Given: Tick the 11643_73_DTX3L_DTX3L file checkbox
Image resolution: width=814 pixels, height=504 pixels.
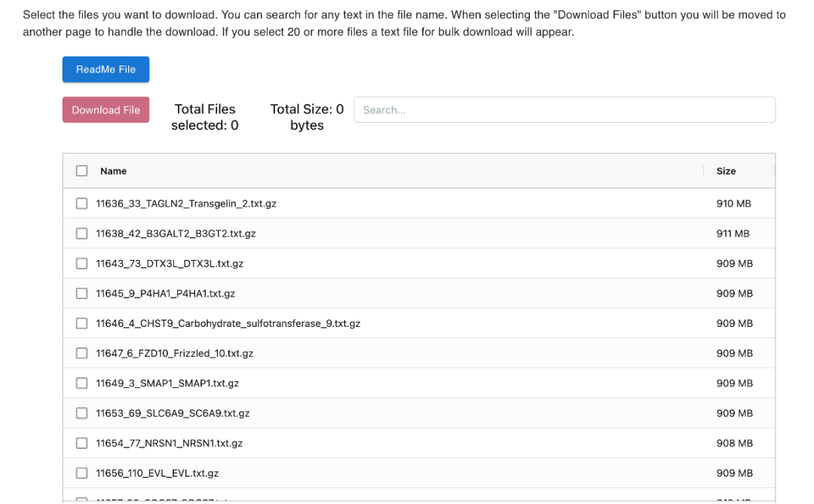Looking at the screenshot, I should pyautogui.click(x=81, y=264).
